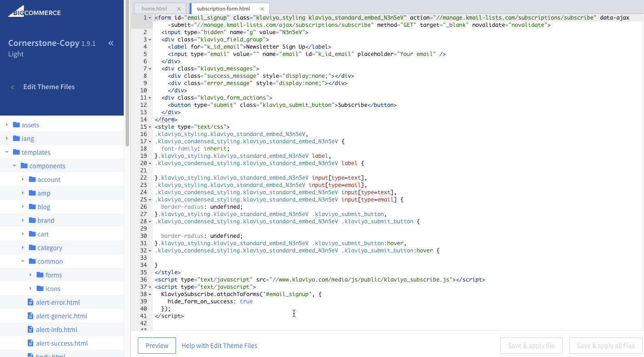
Task: Collapse the sidebar with the double-chevron icon
Action: click(x=111, y=43)
